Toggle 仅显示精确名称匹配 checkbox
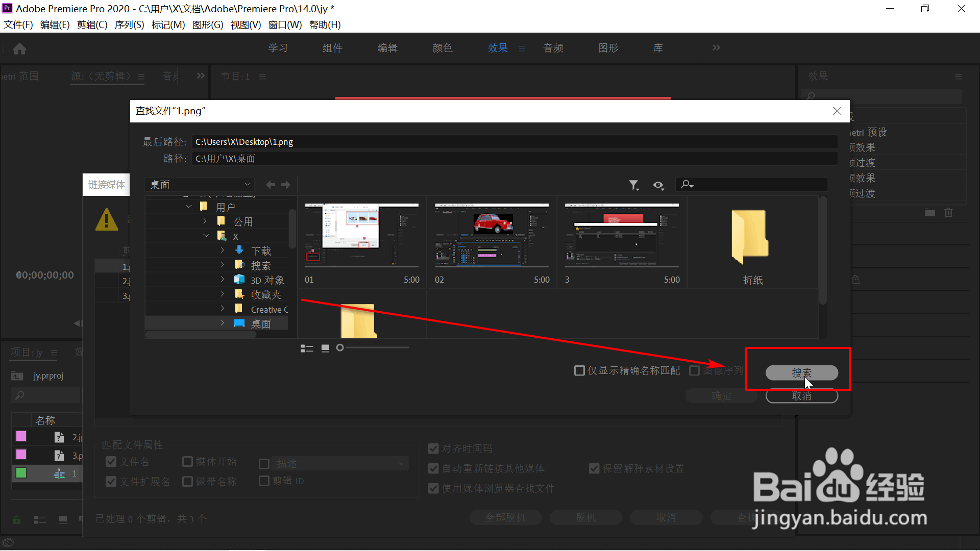The width and height of the screenshot is (980, 551). click(x=579, y=370)
